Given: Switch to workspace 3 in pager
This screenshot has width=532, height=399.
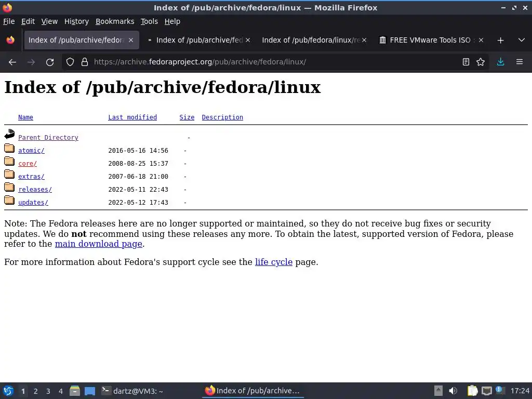Looking at the screenshot, I should point(48,391).
